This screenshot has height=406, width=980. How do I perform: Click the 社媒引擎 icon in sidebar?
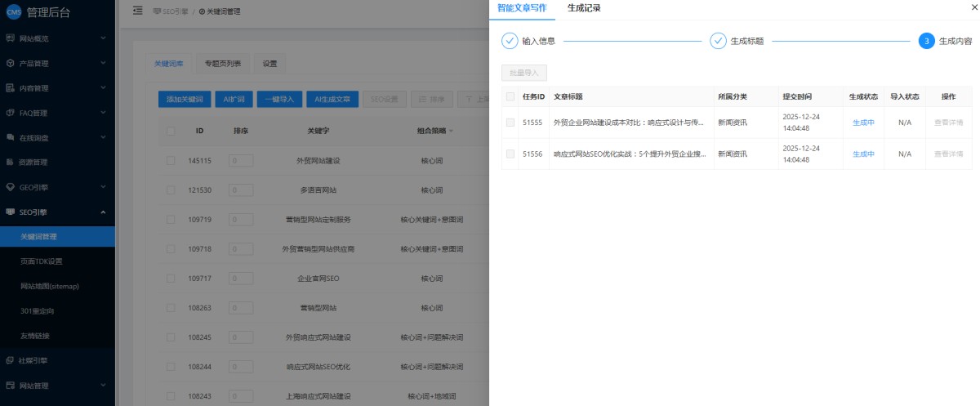[x=10, y=359]
